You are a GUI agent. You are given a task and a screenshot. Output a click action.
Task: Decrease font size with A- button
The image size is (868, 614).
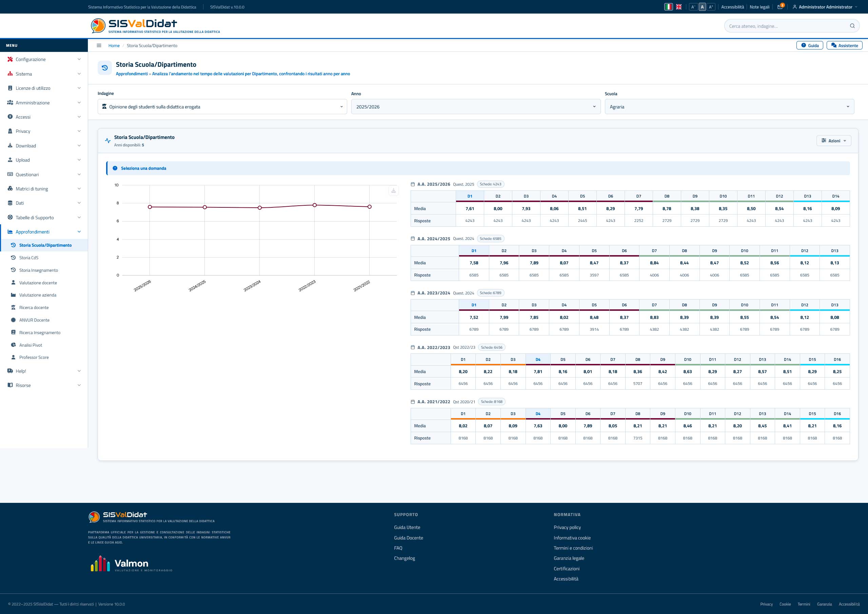[693, 7]
